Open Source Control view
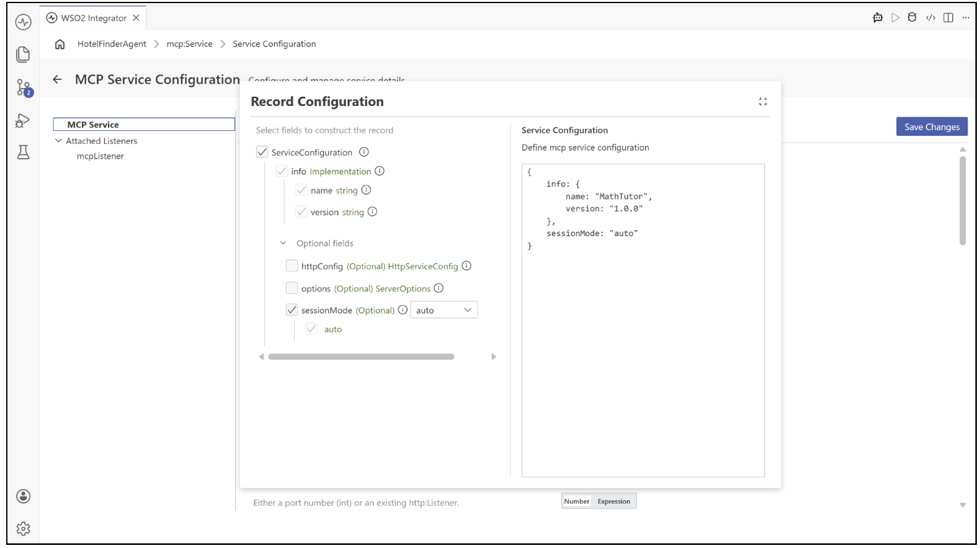Image resolution: width=980 pixels, height=548 pixels. [24, 87]
